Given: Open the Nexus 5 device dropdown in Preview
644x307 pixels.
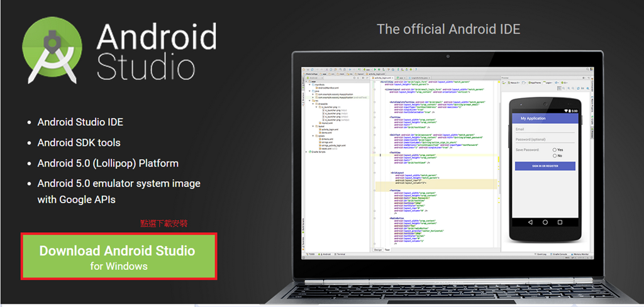Looking at the screenshot, I should coord(514,82).
